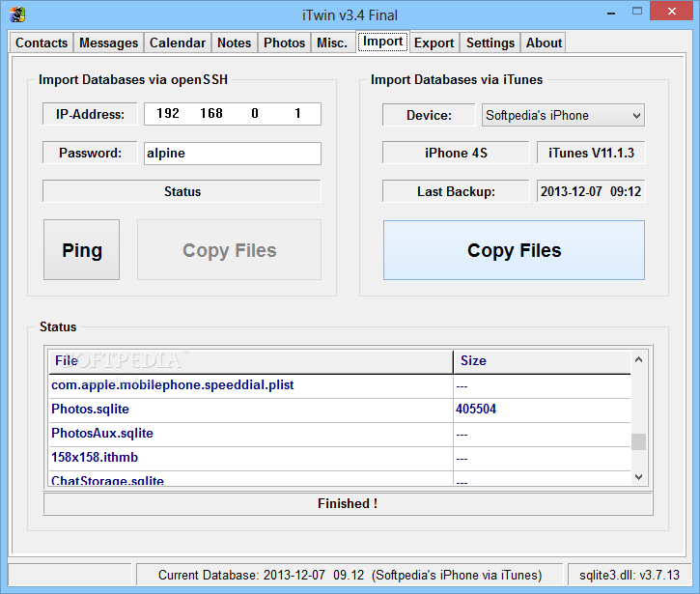Select the Photos.sqlite row
The height and width of the screenshot is (594, 700).
pyautogui.click(x=340, y=410)
